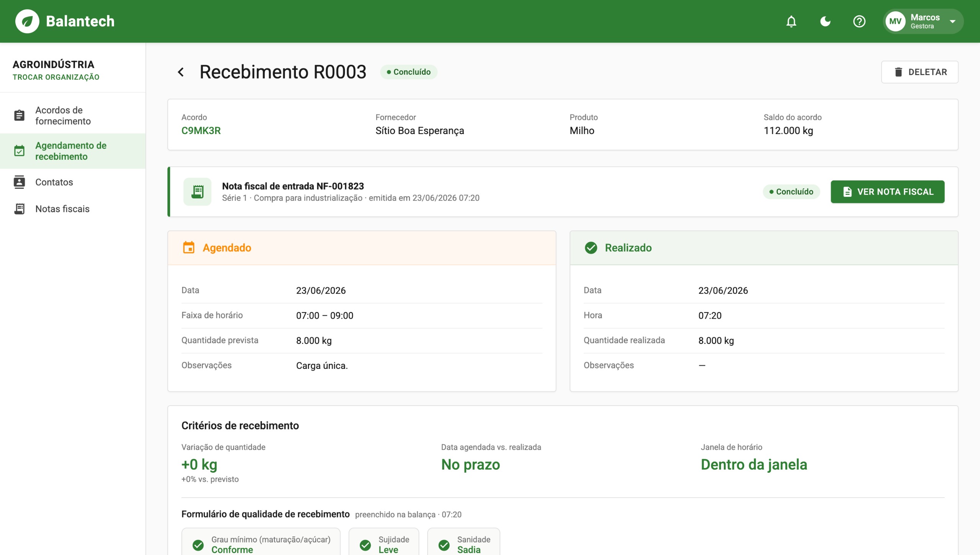Click the product value Milho
The height and width of the screenshot is (555, 980).
(582, 131)
